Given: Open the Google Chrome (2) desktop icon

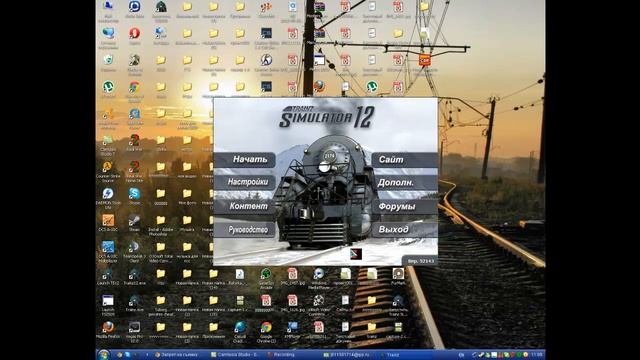Looking at the screenshot, I should 266,332.
